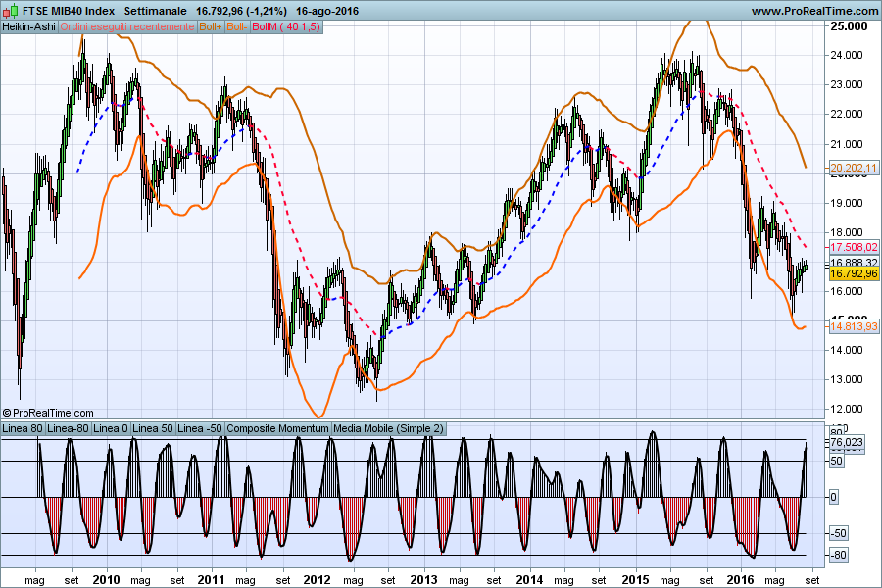Click the 25.000 price axis level
This screenshot has width=882, height=588.
tap(849, 25)
